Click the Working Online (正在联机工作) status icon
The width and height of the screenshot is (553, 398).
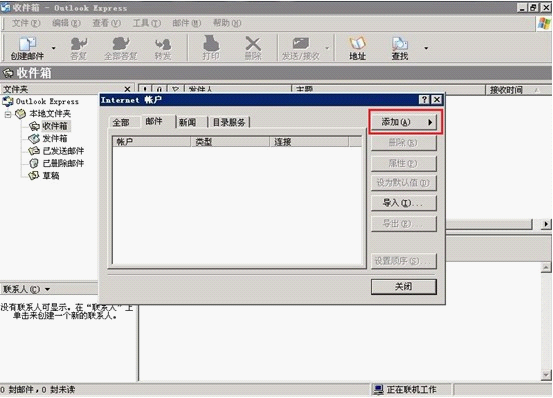point(379,390)
